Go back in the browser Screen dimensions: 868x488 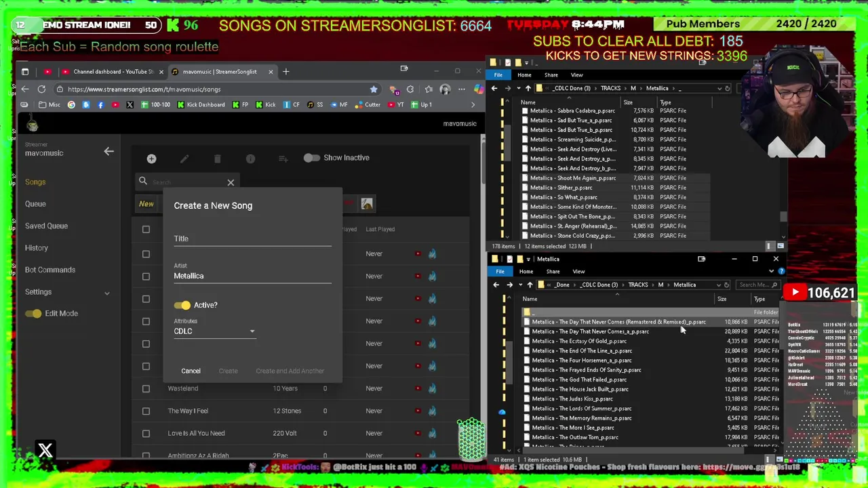(25, 89)
